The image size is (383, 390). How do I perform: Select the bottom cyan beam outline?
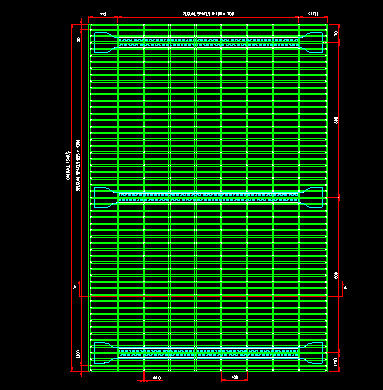tap(209, 353)
